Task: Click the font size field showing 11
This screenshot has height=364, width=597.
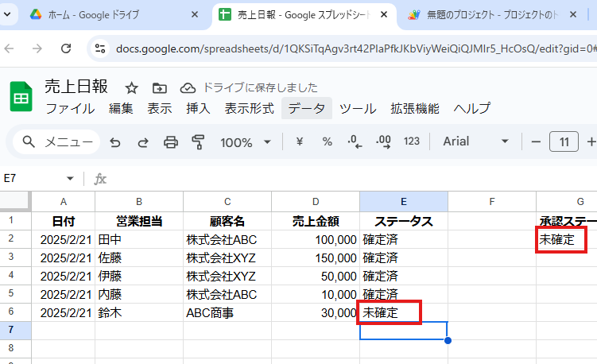Action: tap(564, 142)
